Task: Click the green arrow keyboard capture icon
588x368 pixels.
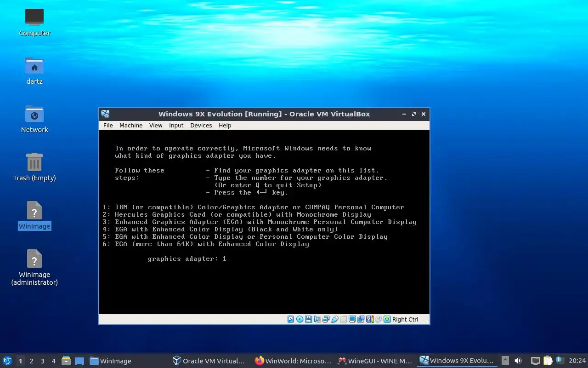Action: coord(387,319)
